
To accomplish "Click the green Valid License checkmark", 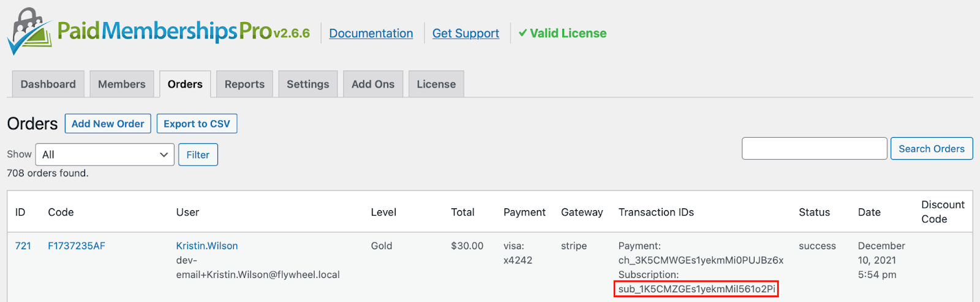I will coord(522,33).
